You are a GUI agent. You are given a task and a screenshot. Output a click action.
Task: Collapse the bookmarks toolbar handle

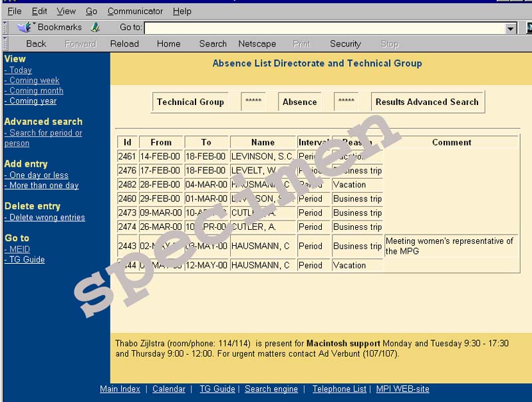click(5, 27)
